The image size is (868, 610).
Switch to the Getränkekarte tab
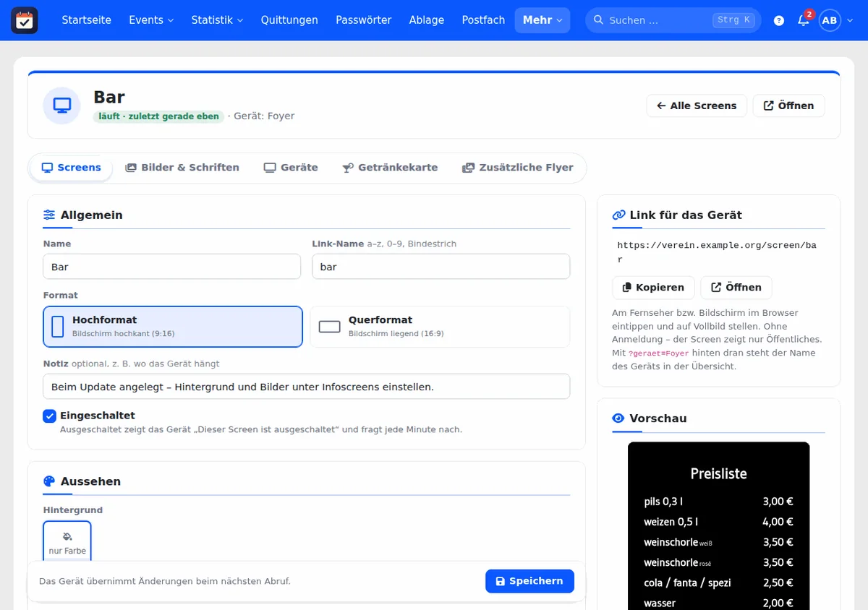tap(390, 168)
